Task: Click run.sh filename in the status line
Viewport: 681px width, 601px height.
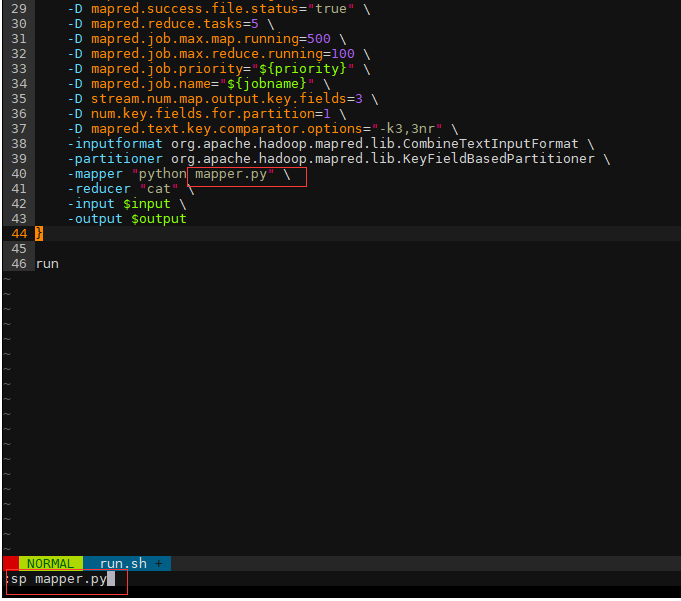Action: pyautogui.click(x=123, y=563)
